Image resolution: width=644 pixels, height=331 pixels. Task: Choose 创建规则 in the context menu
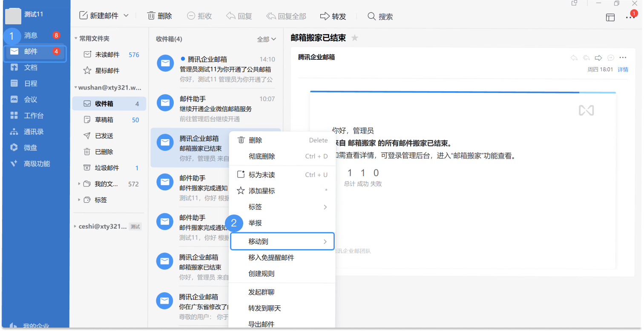click(x=282, y=274)
